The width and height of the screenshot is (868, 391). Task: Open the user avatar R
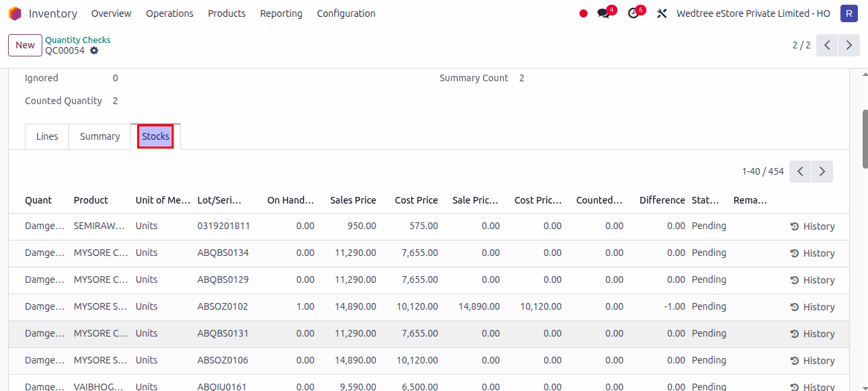[x=849, y=13]
